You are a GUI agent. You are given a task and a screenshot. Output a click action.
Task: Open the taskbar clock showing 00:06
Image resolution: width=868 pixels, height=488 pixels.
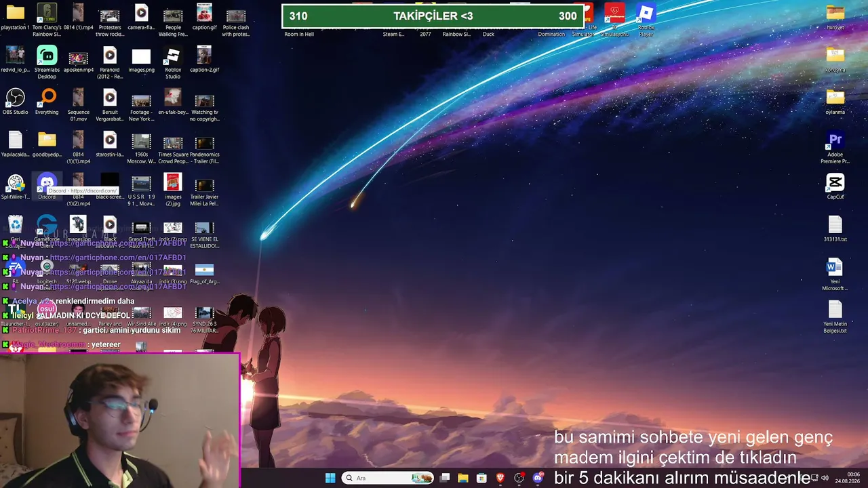pos(848,477)
